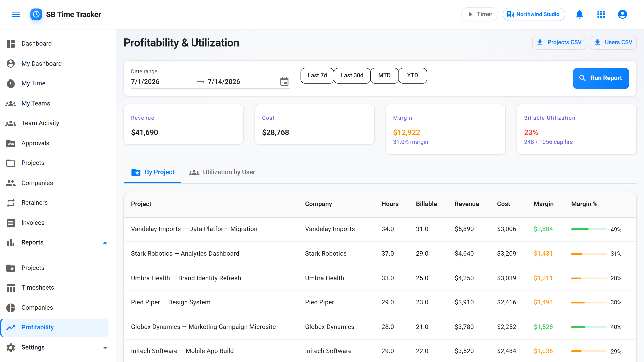
Task: Open Dashboard from the sidebar
Action: click(55, 44)
